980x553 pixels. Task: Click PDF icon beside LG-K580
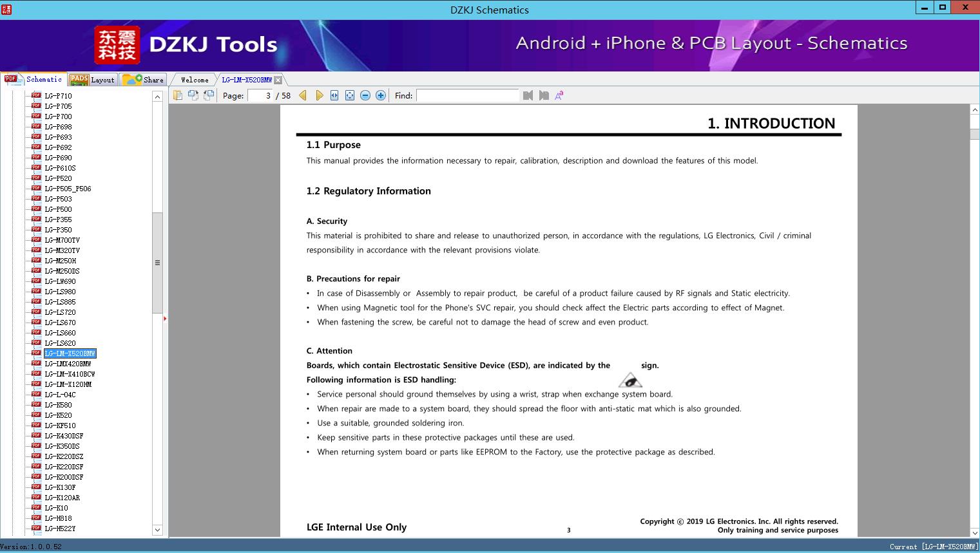pyautogui.click(x=36, y=404)
